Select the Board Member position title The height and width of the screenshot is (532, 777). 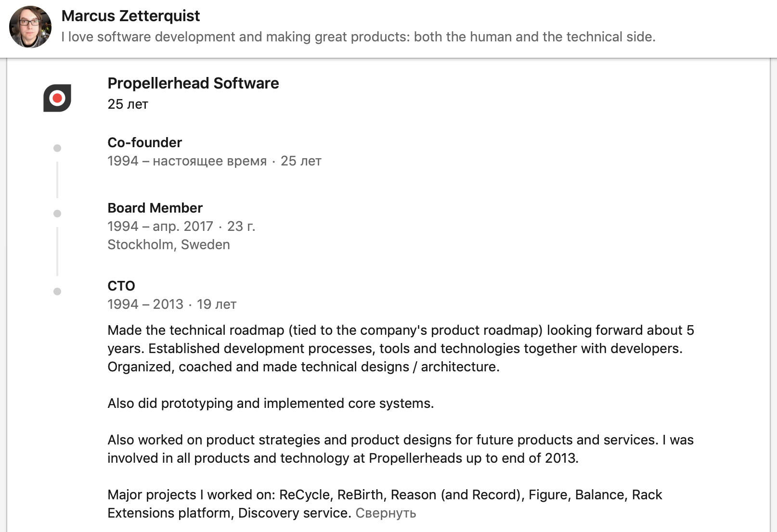click(155, 208)
